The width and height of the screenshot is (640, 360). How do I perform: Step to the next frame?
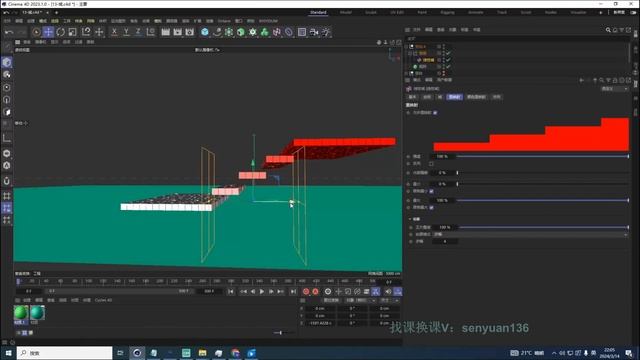(271, 291)
